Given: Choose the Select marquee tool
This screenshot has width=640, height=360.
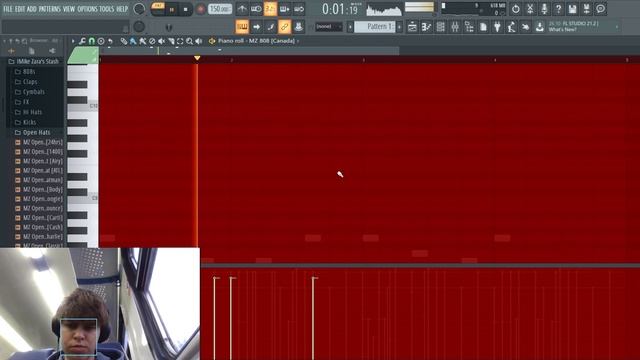Looking at the screenshot, I should click(x=180, y=41).
